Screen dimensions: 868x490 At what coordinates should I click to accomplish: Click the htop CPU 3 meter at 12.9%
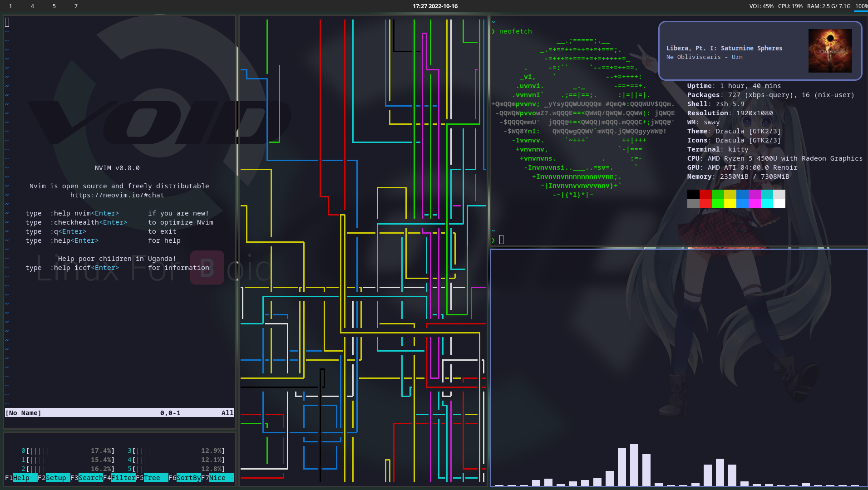pos(176,451)
